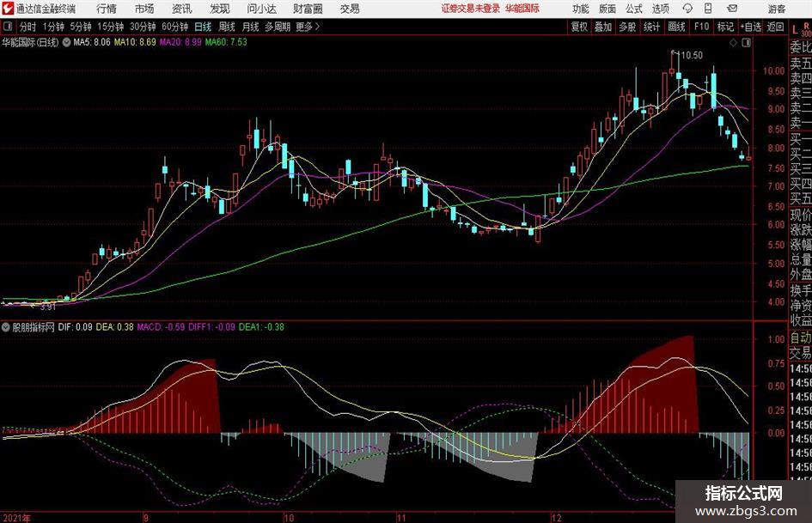Click the 通达信 red logo icon

pos(8,9)
